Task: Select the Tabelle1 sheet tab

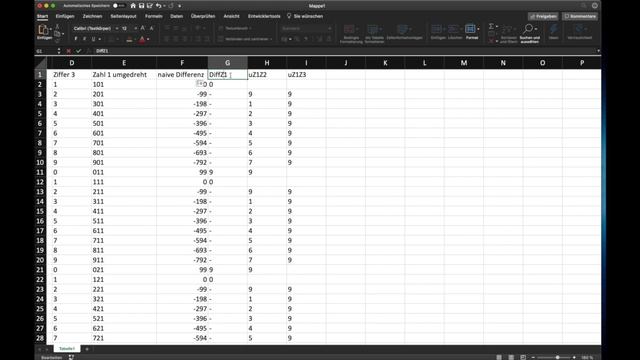Action: [x=67, y=349]
